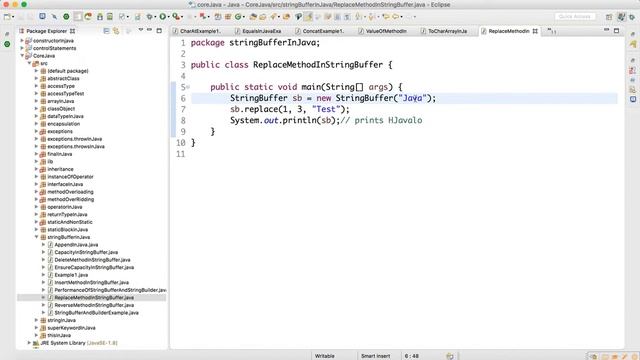Image resolution: width=640 pixels, height=360 pixels.
Task: Click the New Java Package icon
Action: tap(228, 17)
